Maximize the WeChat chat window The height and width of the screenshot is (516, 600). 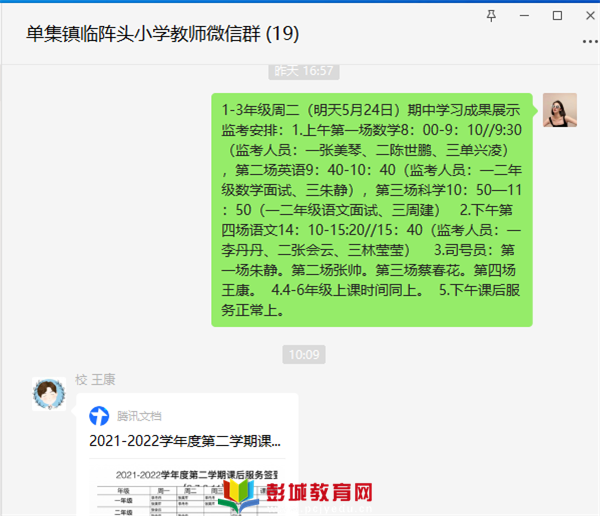557,16
